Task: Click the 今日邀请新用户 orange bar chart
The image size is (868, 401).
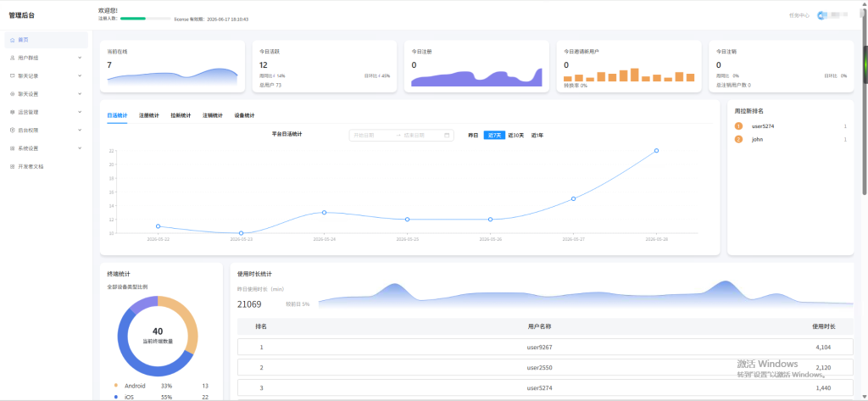Action: pos(629,75)
